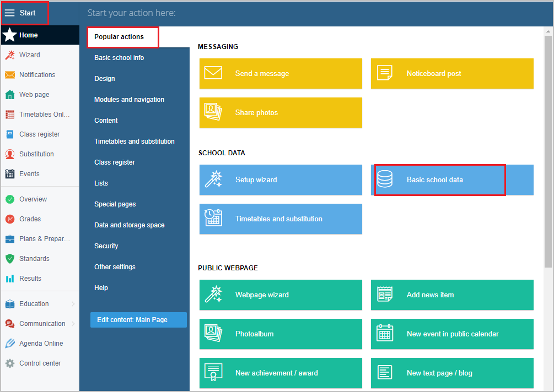The height and width of the screenshot is (392, 554).
Task: Click the Plans & Preparation briefcase icon
Action: coord(10,239)
